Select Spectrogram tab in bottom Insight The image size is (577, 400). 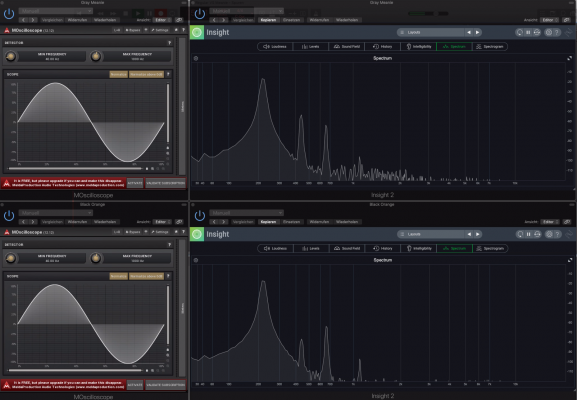(x=490, y=248)
